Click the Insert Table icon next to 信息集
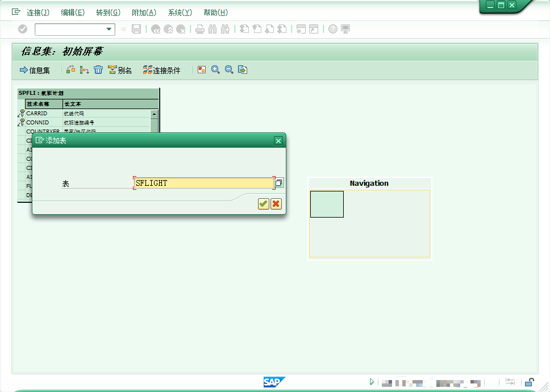The height and width of the screenshot is (392, 550). point(71,70)
